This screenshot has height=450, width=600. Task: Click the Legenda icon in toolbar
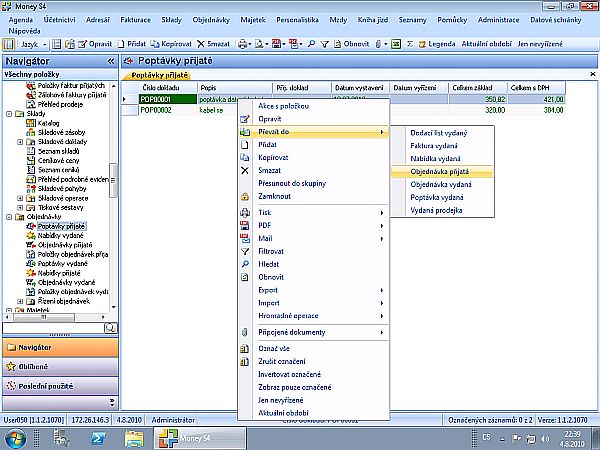click(422, 44)
